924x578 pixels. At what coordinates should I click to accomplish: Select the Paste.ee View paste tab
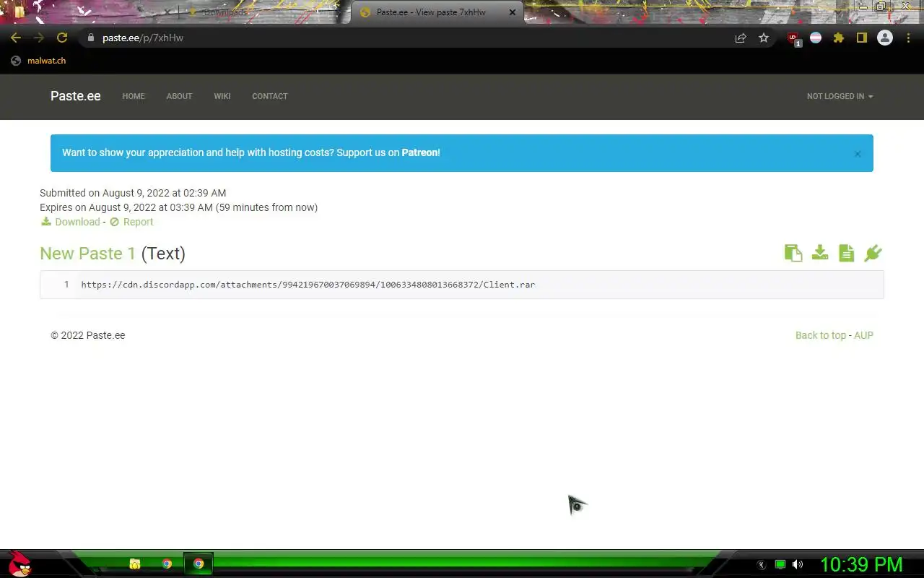[431, 12]
